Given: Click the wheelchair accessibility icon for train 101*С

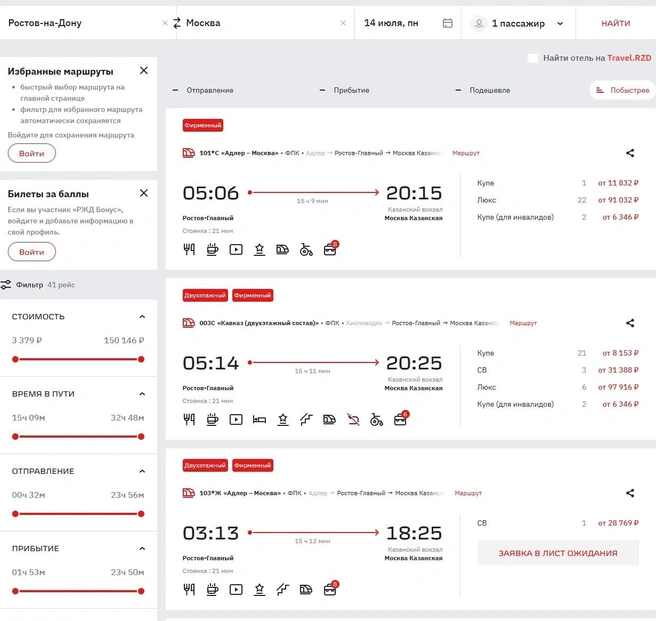Looking at the screenshot, I should click(306, 250).
